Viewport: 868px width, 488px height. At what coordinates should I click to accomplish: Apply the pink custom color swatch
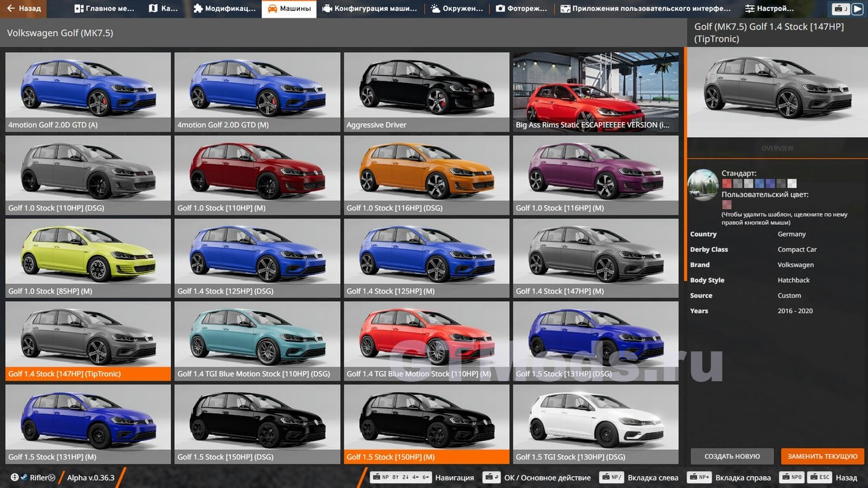(x=726, y=205)
